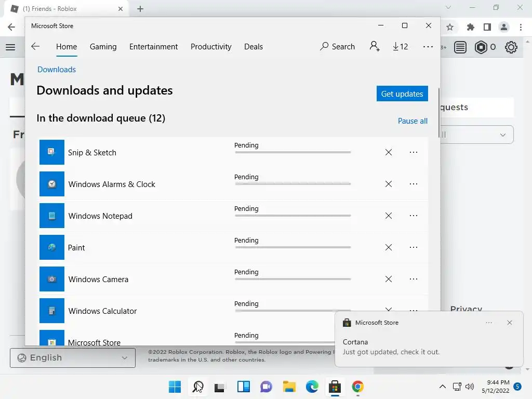Open the Widgets panel from taskbar
The height and width of the screenshot is (399, 532).
tap(243, 387)
